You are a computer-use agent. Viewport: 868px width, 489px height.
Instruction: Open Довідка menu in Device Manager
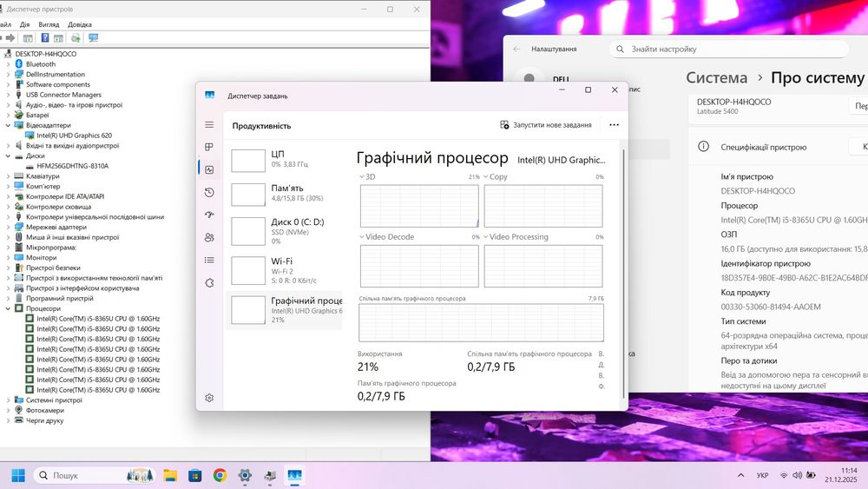[x=80, y=24]
